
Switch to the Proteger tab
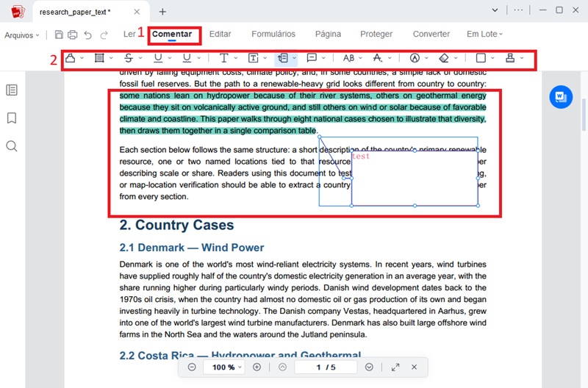tap(376, 34)
